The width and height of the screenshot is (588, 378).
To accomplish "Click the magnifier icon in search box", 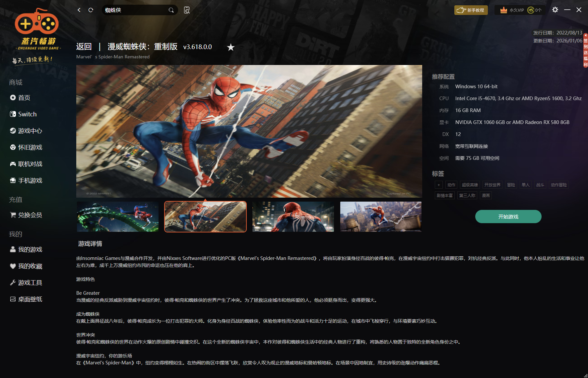I will (x=171, y=10).
